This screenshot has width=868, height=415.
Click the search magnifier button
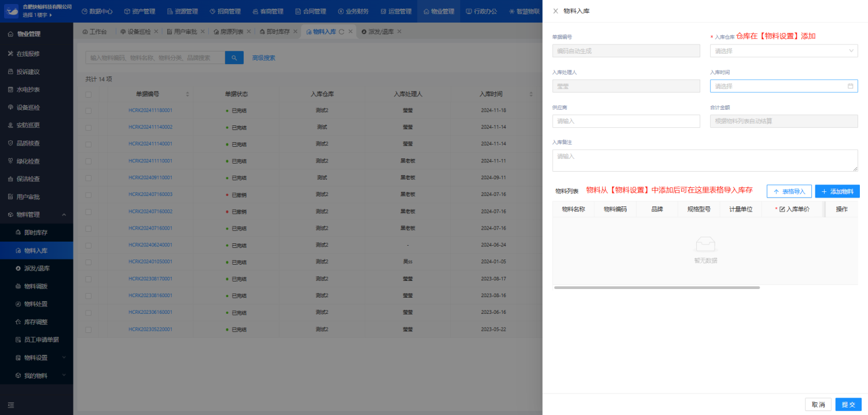(x=234, y=58)
